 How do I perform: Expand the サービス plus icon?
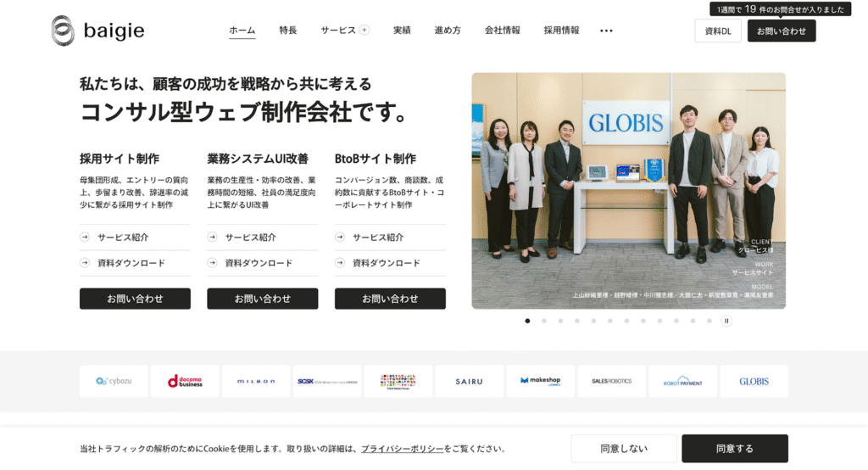[x=364, y=30]
